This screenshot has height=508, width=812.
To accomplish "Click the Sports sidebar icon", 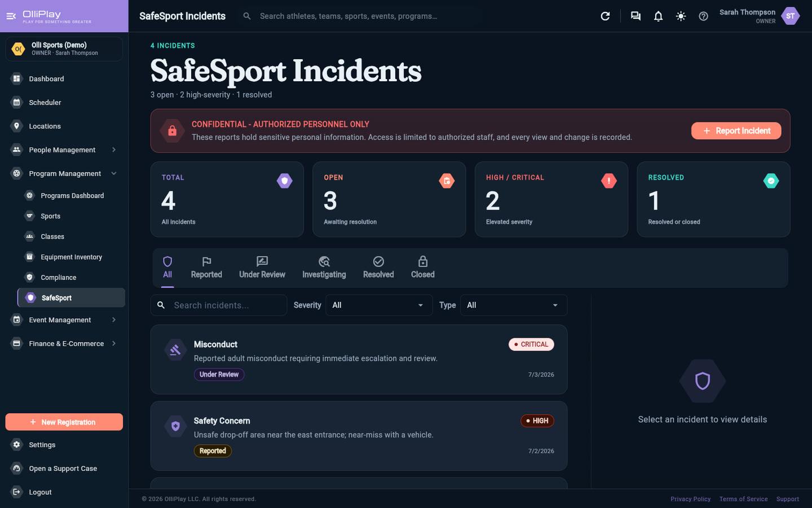I will [x=29, y=216].
